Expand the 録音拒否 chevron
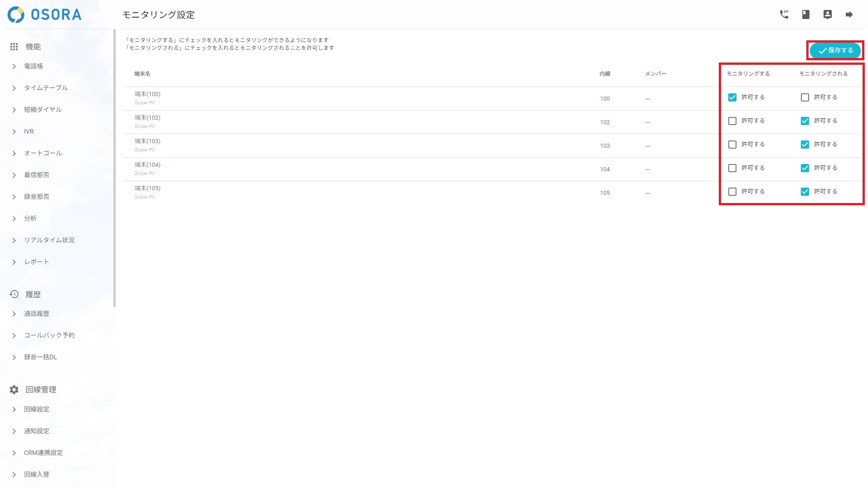 (14, 197)
